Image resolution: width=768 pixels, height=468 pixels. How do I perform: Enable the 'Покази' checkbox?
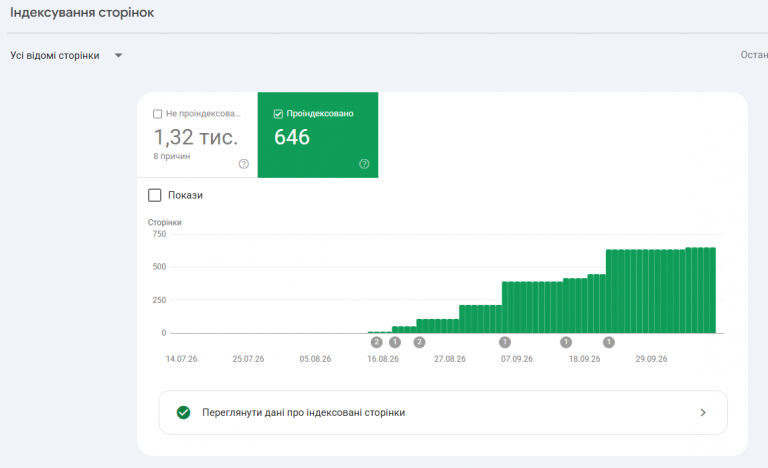click(x=155, y=195)
